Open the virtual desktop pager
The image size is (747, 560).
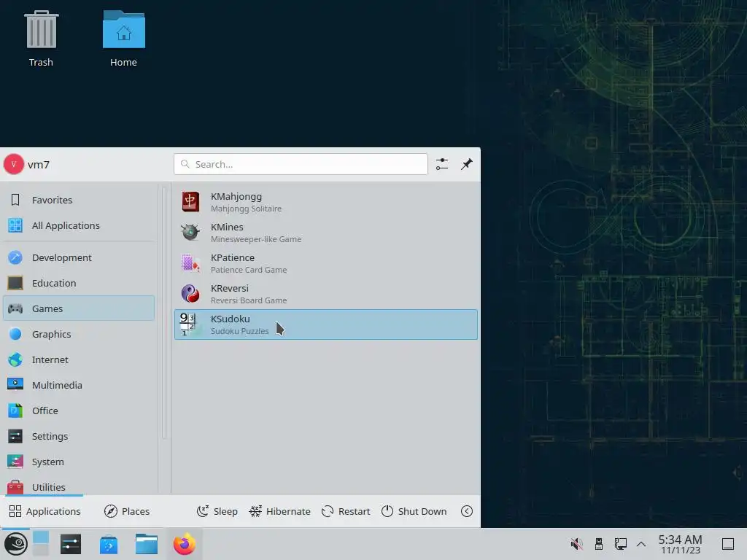pyautogui.click(x=41, y=543)
